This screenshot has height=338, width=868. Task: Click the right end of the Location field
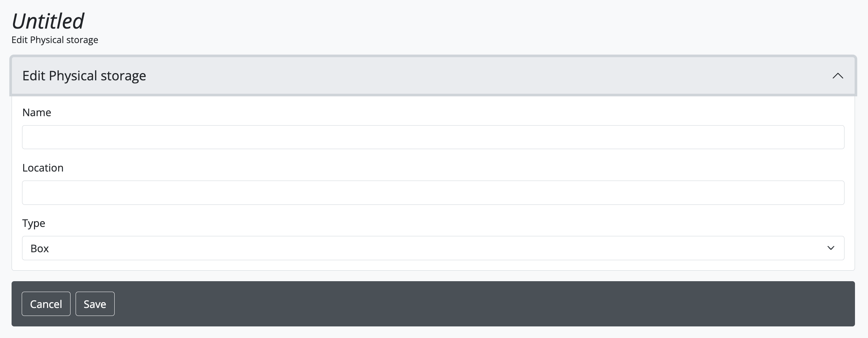pyautogui.click(x=825, y=193)
